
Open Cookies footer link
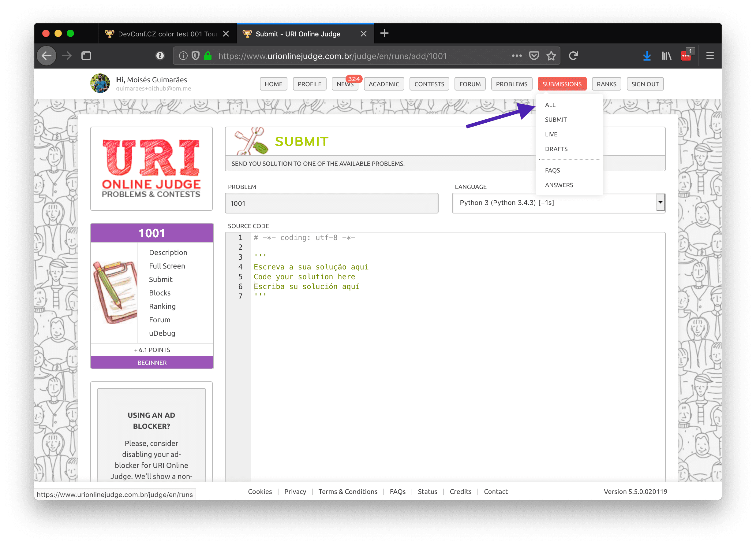pyautogui.click(x=260, y=491)
